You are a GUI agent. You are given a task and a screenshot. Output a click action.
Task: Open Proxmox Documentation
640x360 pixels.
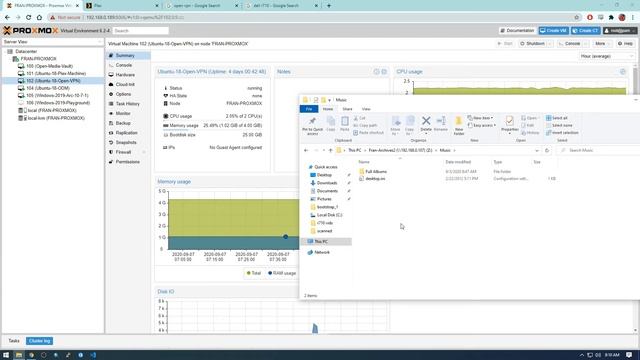pos(517,31)
